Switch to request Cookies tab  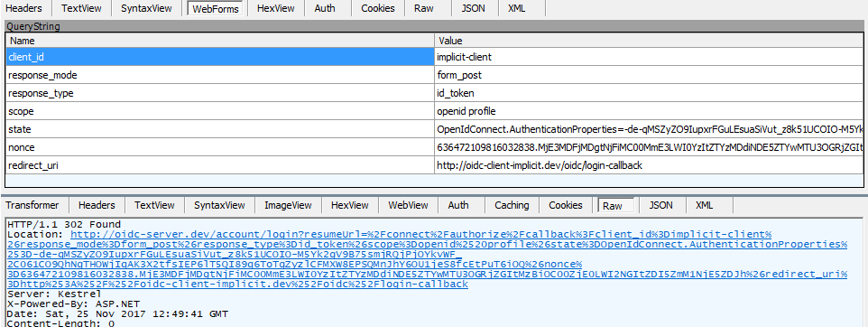tap(378, 8)
